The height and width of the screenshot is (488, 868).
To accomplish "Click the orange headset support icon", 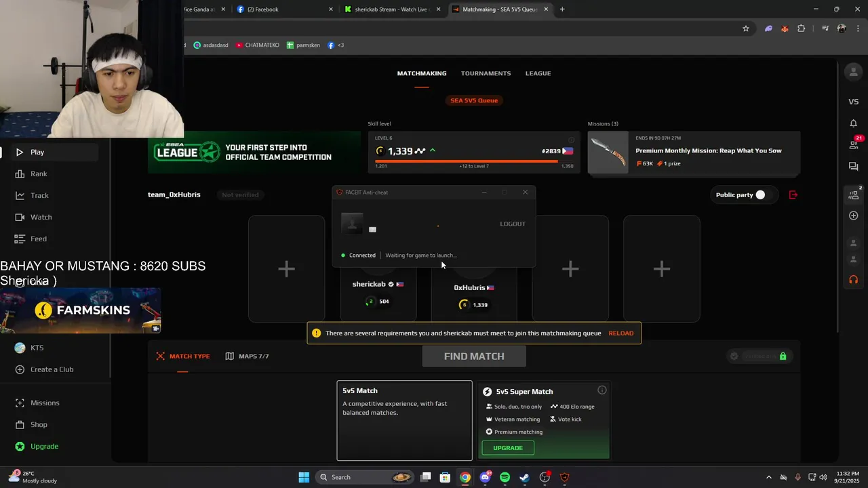I will point(853,280).
